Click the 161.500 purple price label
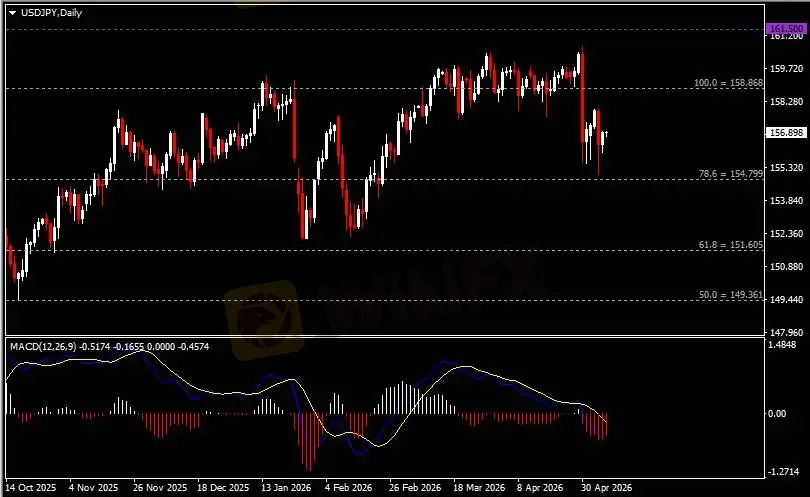810x497 pixels. point(785,28)
